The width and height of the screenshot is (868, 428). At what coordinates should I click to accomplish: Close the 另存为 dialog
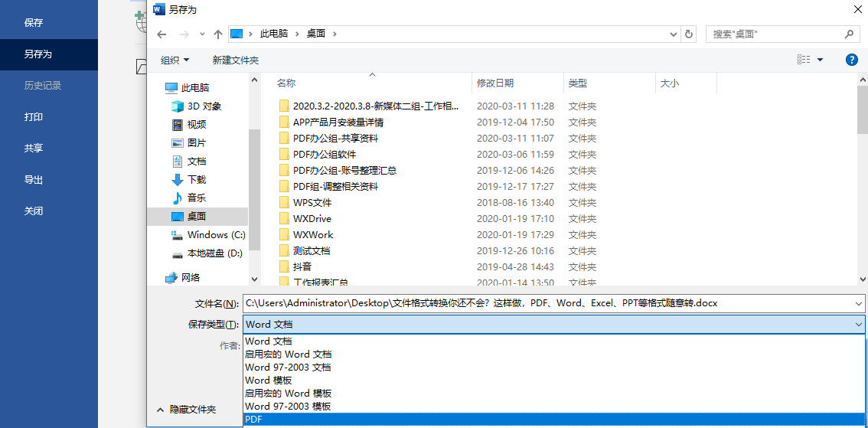(857, 9)
